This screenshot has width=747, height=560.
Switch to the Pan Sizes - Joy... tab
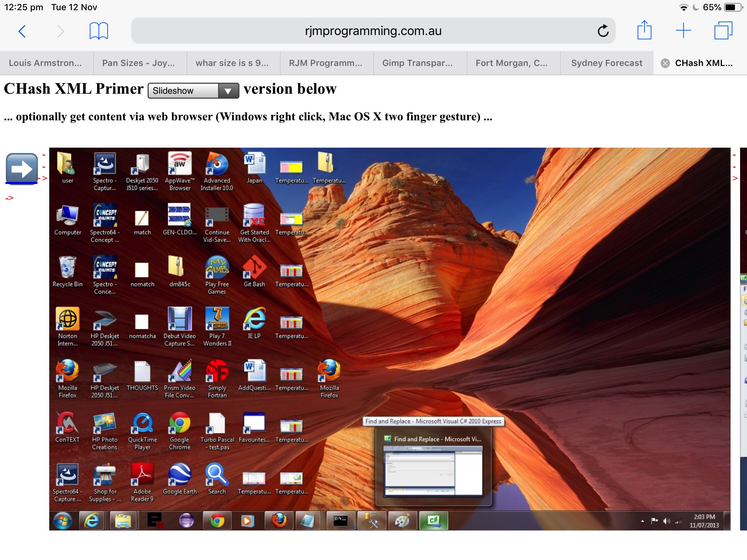point(140,63)
